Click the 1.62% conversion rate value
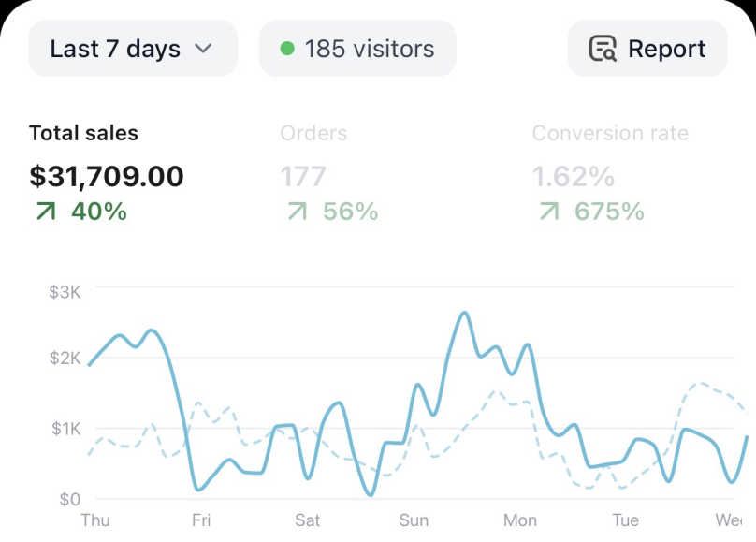756x542 pixels. click(574, 177)
